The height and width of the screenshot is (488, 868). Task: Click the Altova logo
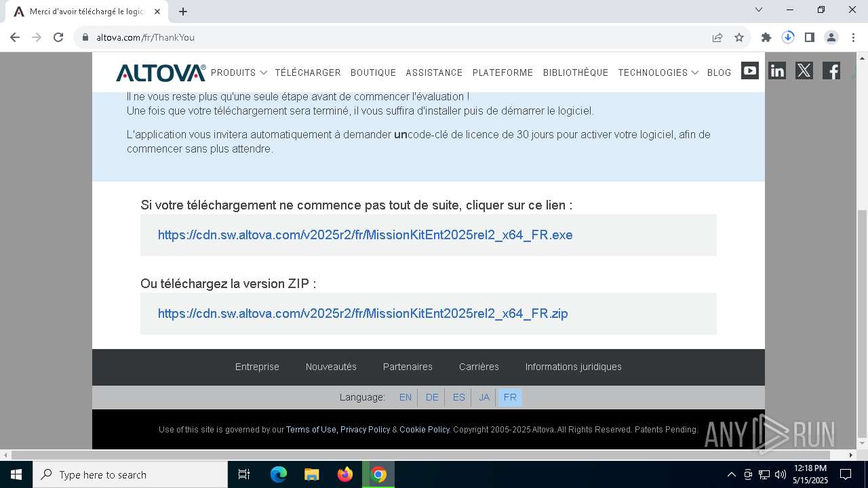click(161, 73)
